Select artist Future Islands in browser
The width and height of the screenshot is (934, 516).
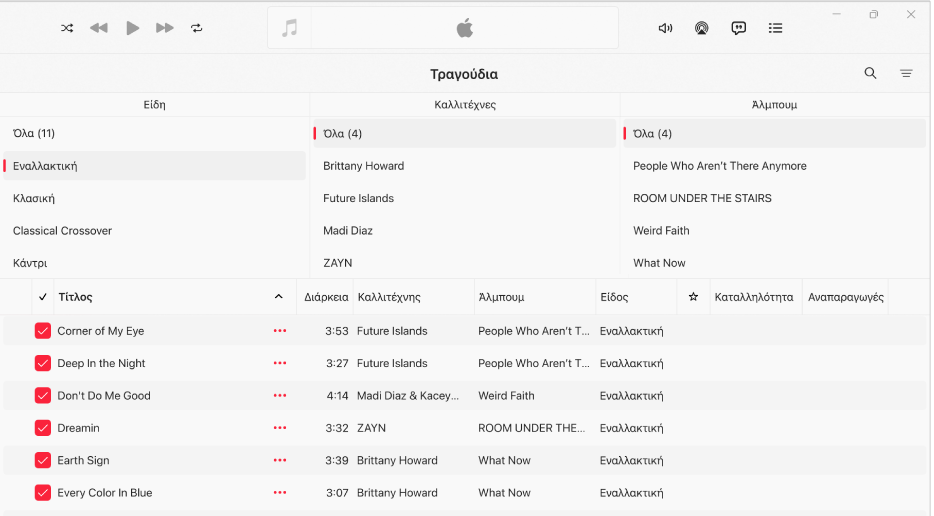point(465,198)
